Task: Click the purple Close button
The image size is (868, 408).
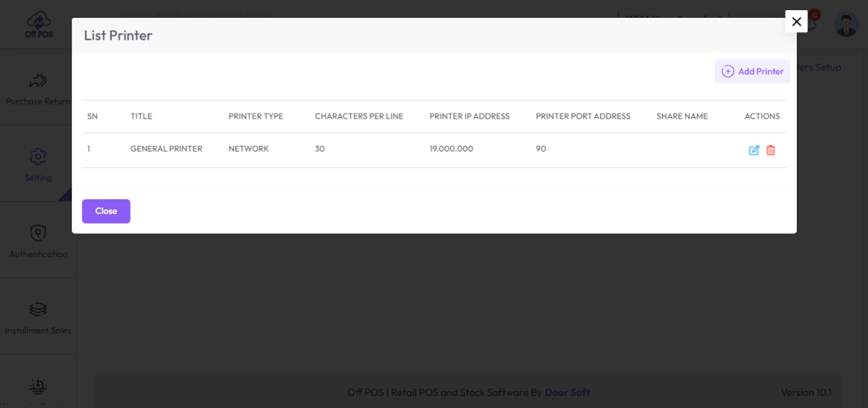Action: (106, 211)
